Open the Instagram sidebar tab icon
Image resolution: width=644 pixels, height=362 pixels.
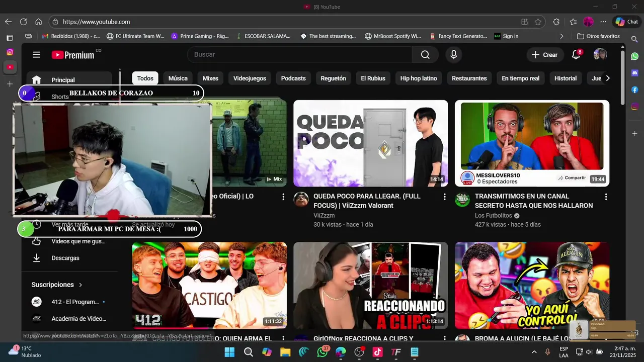10,52
